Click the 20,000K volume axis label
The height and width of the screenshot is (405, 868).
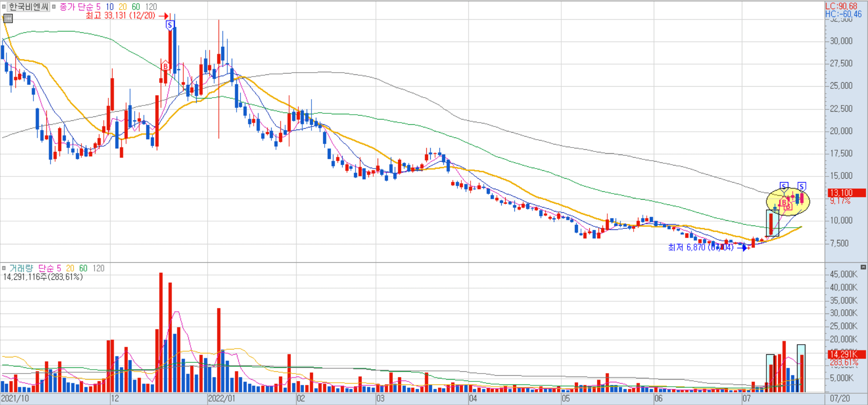click(x=843, y=339)
